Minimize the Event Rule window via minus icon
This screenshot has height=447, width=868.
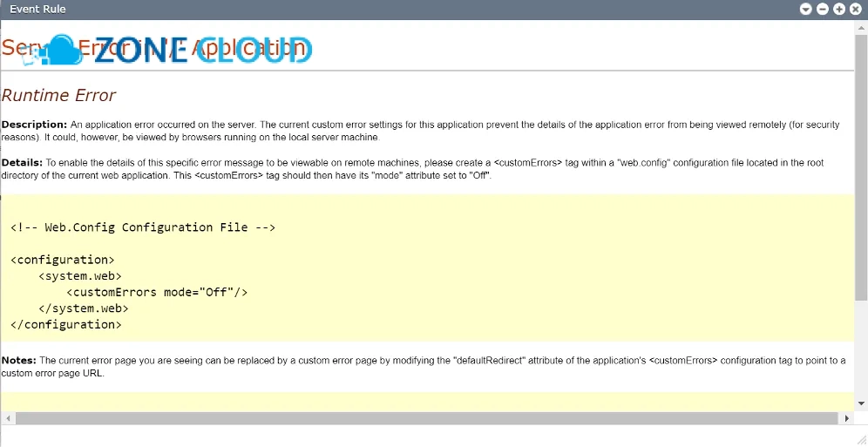point(823,10)
